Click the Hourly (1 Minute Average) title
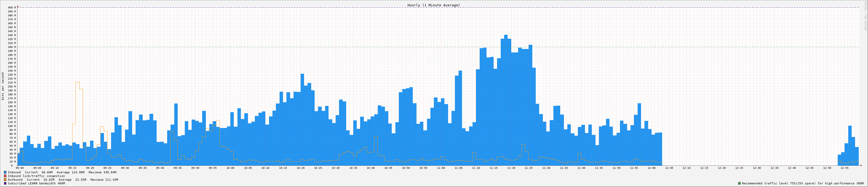This screenshot has width=868, height=187. tap(433, 5)
